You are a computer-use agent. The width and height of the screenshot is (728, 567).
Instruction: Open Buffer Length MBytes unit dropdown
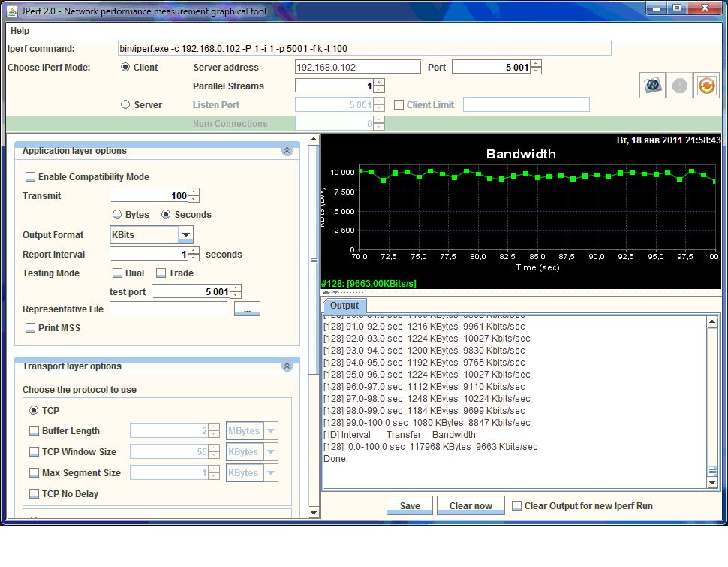[271, 431]
